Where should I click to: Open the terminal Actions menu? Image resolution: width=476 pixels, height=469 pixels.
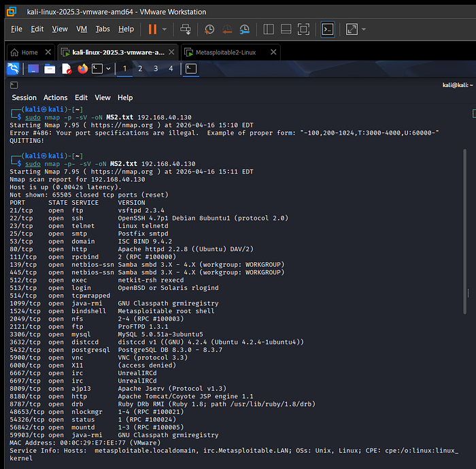coord(55,97)
